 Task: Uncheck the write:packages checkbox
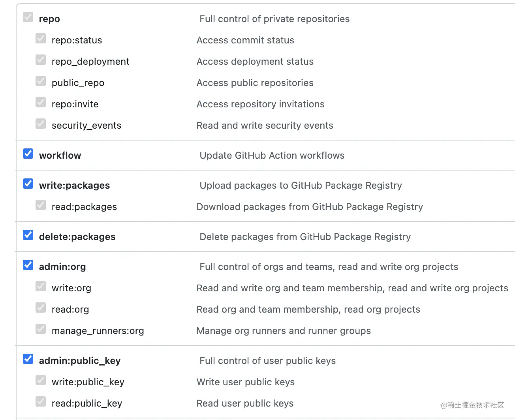coord(28,184)
